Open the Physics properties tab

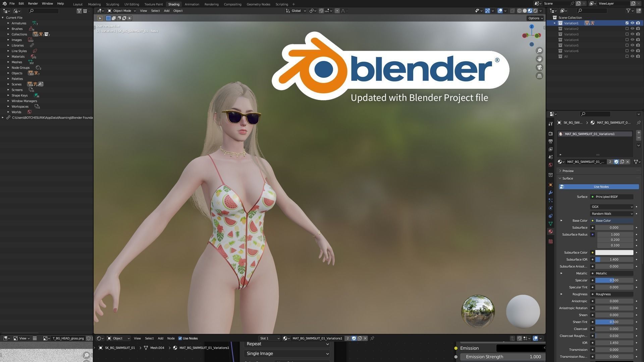coord(550,208)
